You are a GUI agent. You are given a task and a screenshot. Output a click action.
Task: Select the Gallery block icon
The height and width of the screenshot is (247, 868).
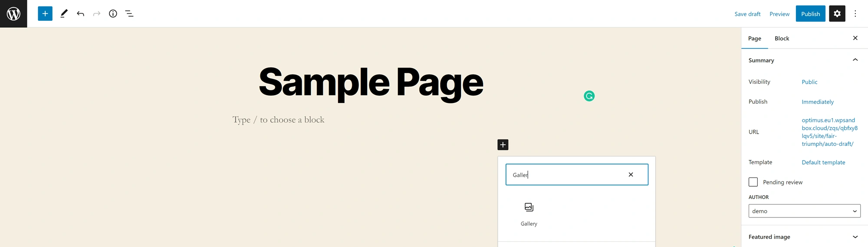529,207
